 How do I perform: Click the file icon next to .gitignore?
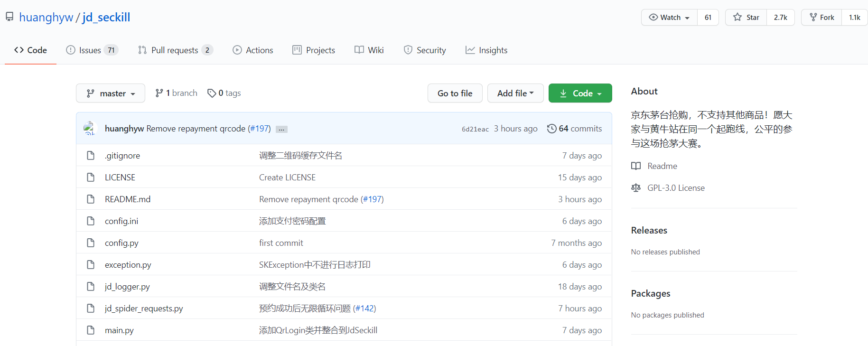(x=91, y=155)
